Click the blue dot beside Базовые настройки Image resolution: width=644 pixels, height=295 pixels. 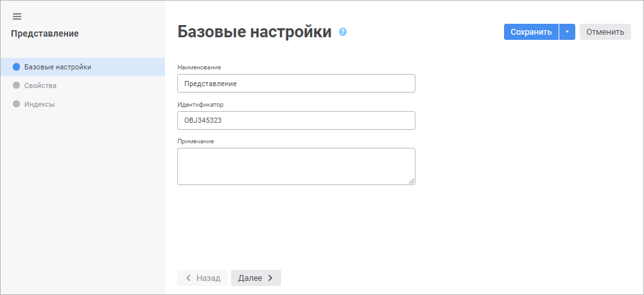17,67
